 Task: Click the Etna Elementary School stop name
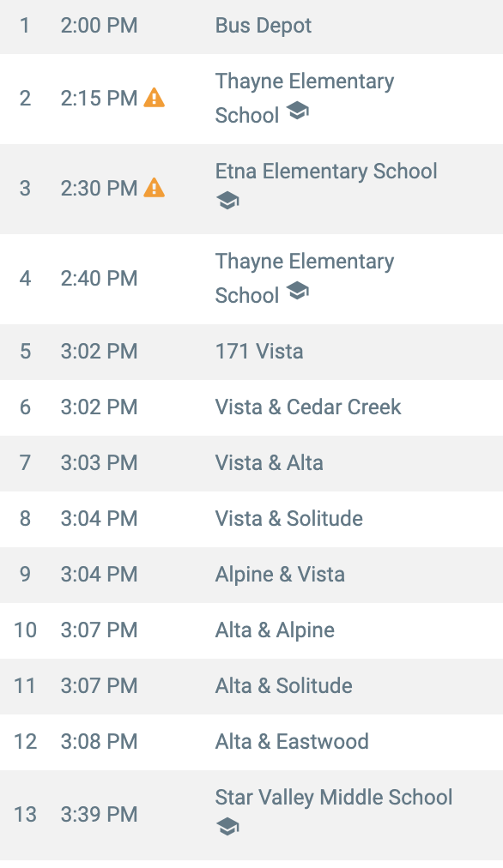[326, 171]
